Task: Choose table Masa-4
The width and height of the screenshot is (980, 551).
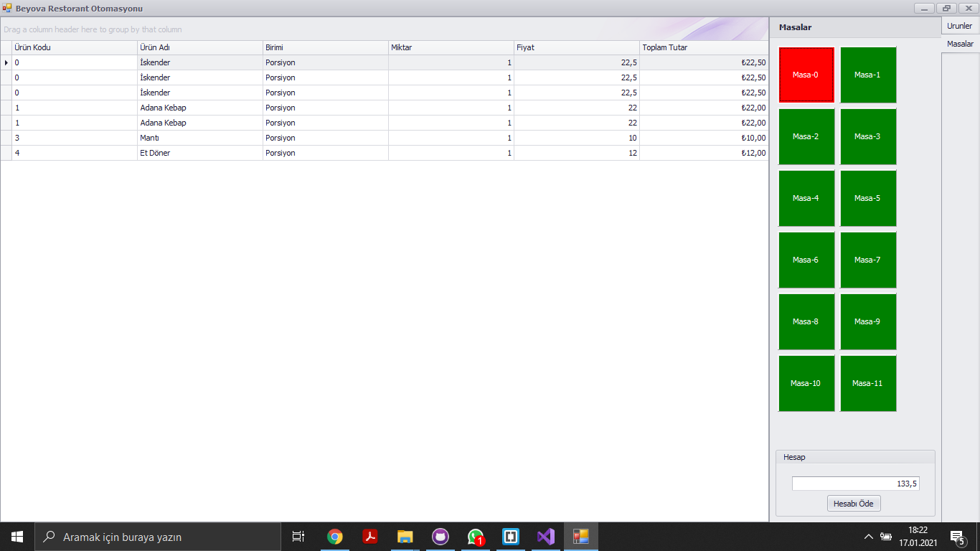Action: pyautogui.click(x=806, y=198)
